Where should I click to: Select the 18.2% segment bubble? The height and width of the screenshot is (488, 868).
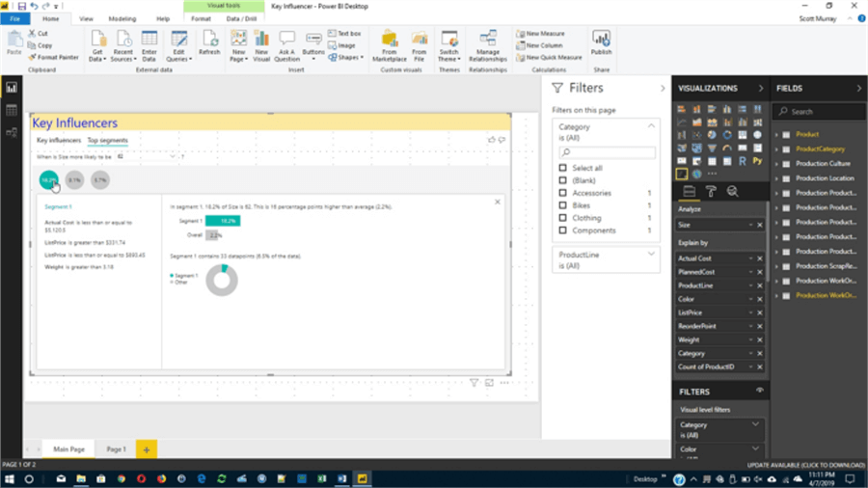point(49,179)
